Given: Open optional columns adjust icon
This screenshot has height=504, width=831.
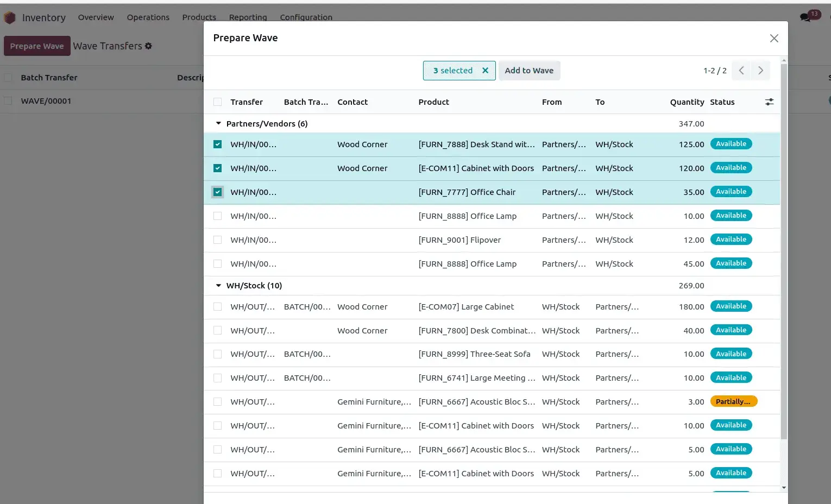Looking at the screenshot, I should 769,102.
